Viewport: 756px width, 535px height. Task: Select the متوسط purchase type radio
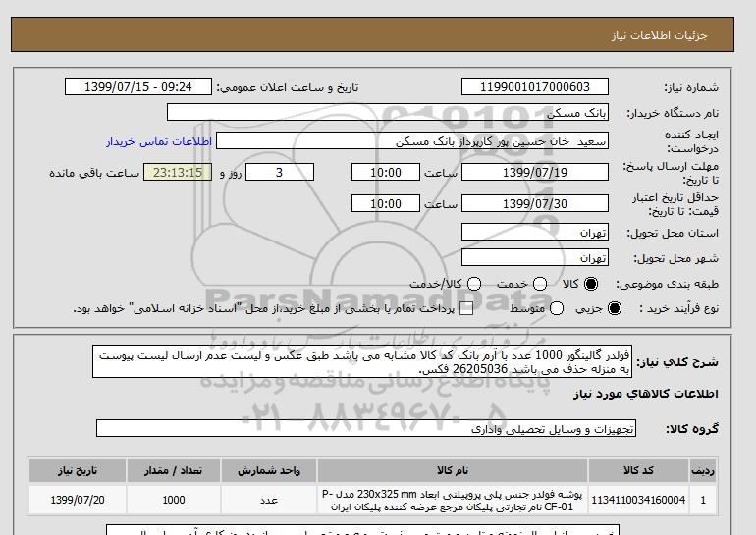point(557,308)
